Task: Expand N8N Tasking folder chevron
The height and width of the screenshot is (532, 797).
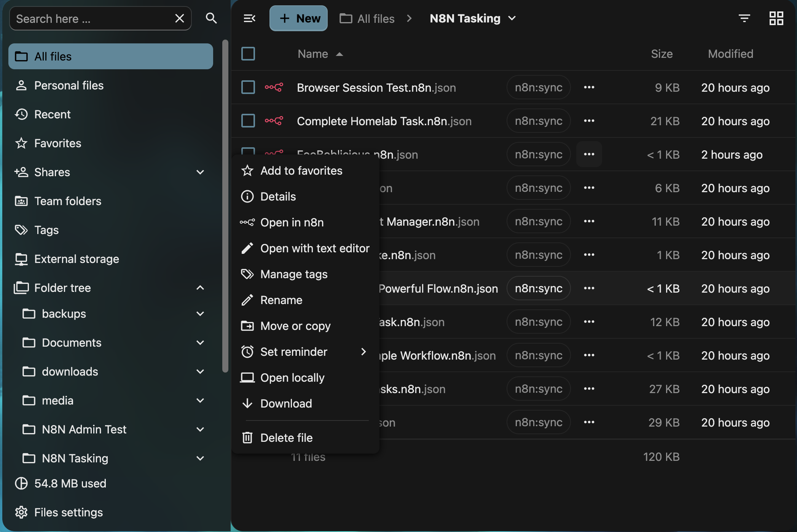Action: [200, 458]
